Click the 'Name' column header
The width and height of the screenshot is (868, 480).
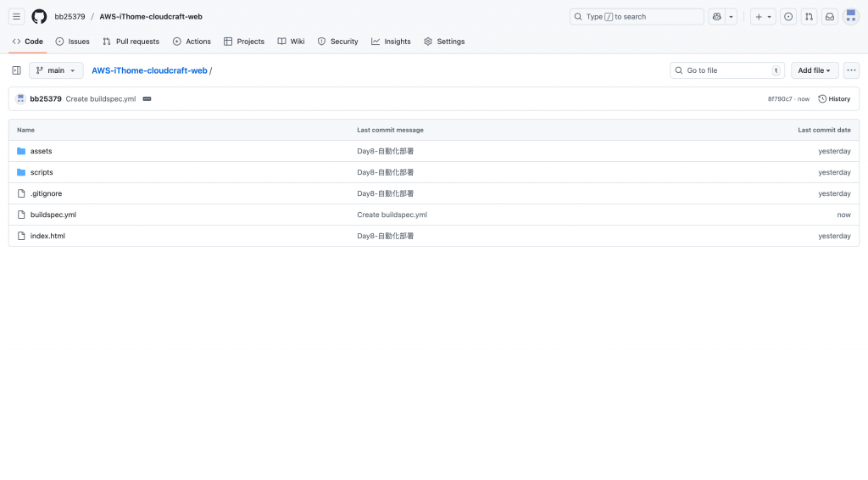(25, 130)
